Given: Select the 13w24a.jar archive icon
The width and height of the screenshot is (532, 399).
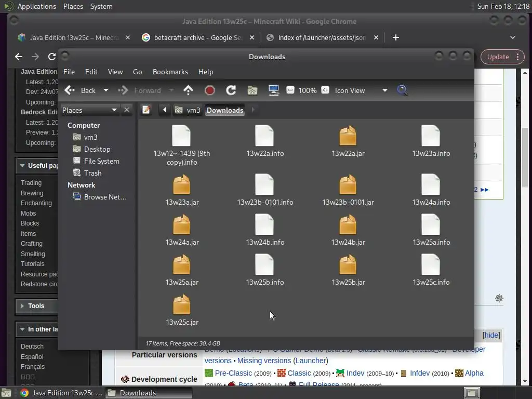Looking at the screenshot, I should point(181,224).
